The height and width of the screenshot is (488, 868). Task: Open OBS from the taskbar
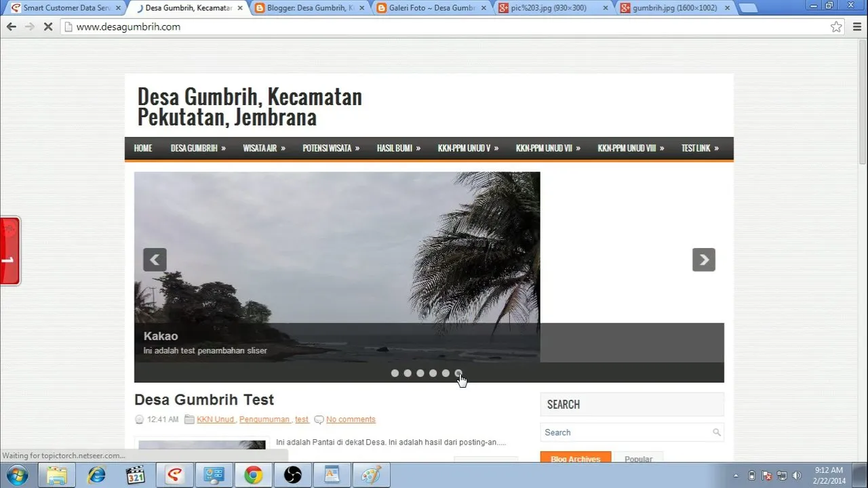[292, 475]
